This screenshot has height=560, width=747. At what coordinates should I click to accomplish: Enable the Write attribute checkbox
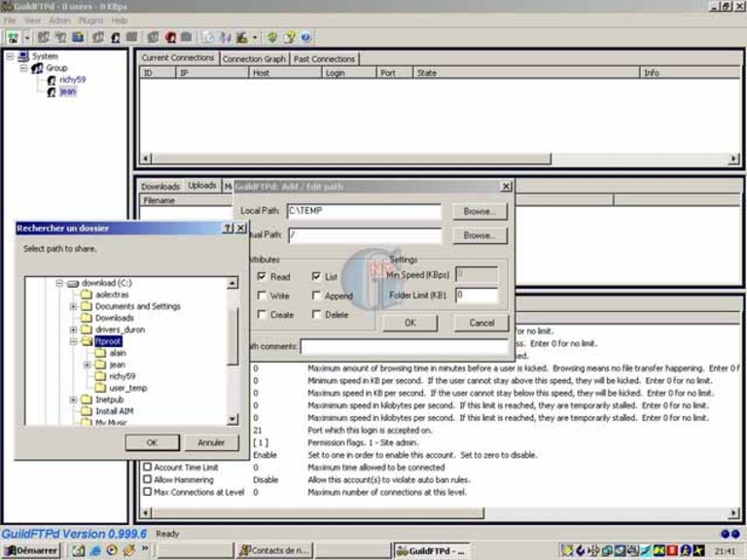point(262,296)
